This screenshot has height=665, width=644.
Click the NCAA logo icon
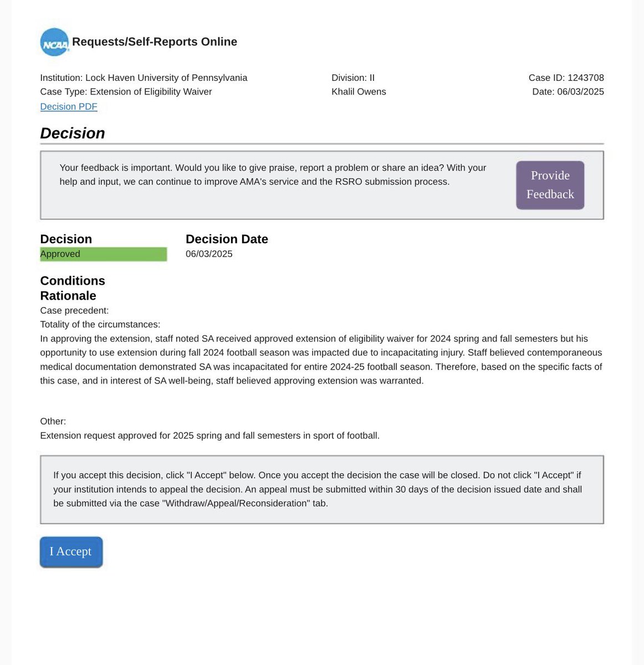[55, 42]
